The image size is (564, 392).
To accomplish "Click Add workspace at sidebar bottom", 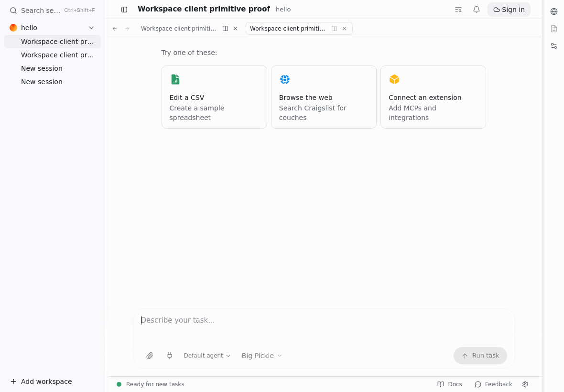I will click(41, 381).
